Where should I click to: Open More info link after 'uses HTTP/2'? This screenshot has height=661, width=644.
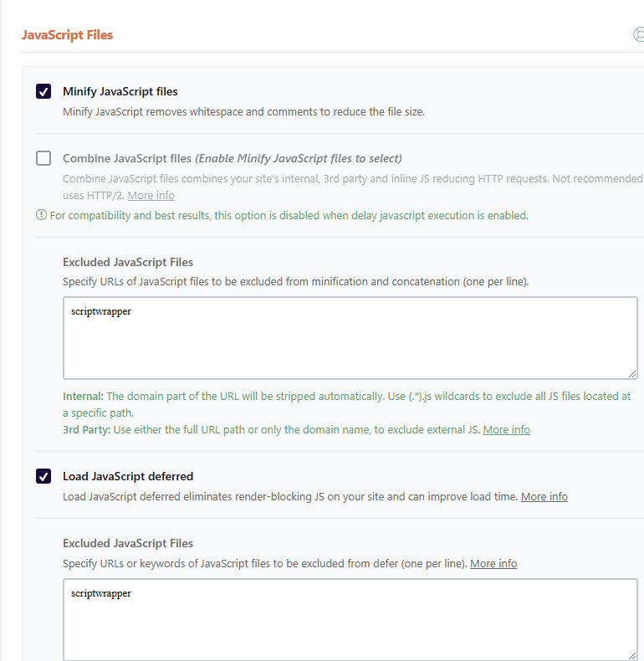pos(151,195)
